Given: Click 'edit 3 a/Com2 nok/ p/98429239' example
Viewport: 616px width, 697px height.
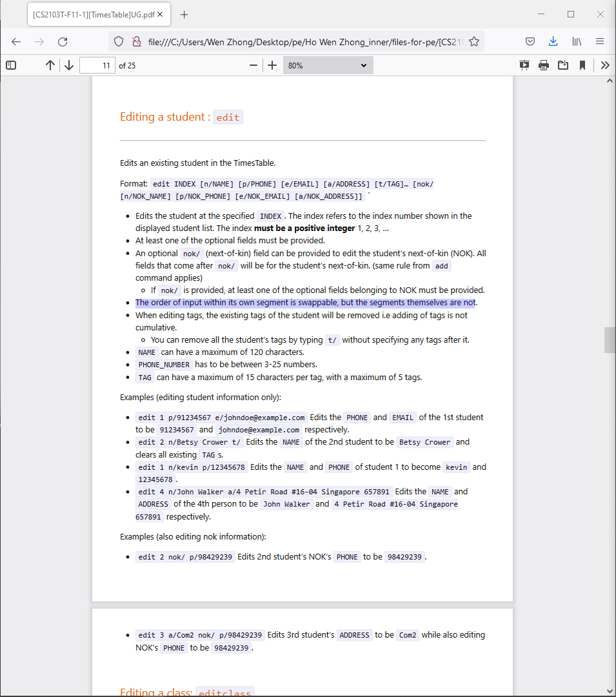Looking at the screenshot, I should coord(200,635).
